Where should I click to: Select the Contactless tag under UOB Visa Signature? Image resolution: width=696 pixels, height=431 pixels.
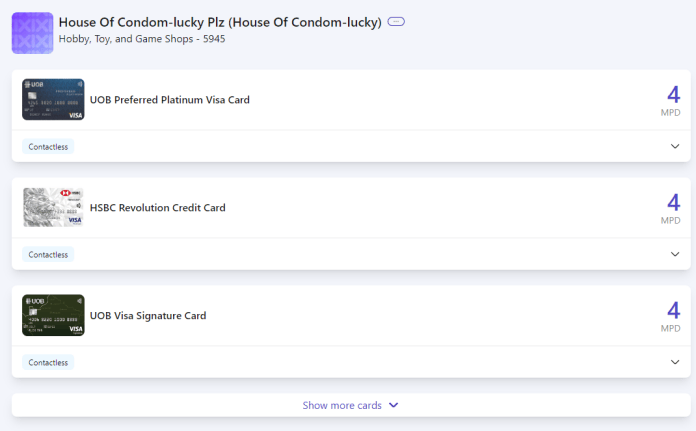[x=48, y=362]
